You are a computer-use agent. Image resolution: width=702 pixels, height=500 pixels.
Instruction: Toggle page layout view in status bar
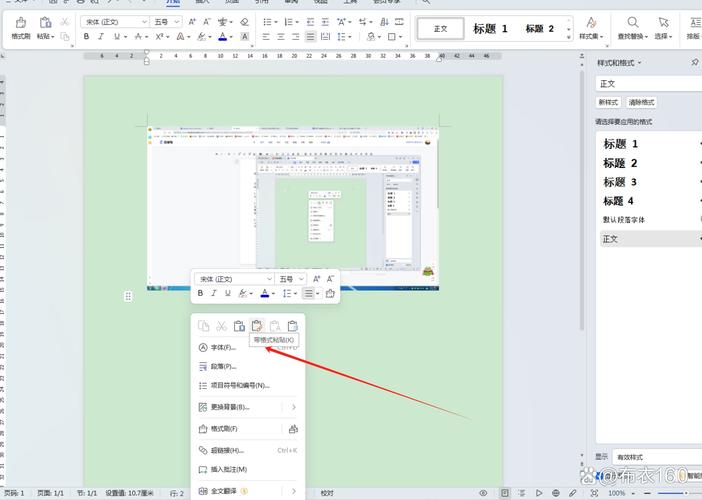(504, 493)
